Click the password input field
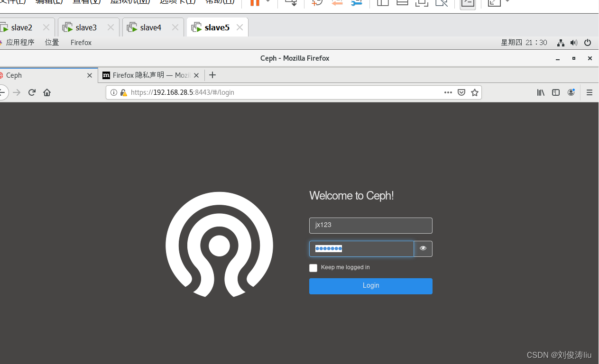The image size is (599, 364). click(361, 249)
